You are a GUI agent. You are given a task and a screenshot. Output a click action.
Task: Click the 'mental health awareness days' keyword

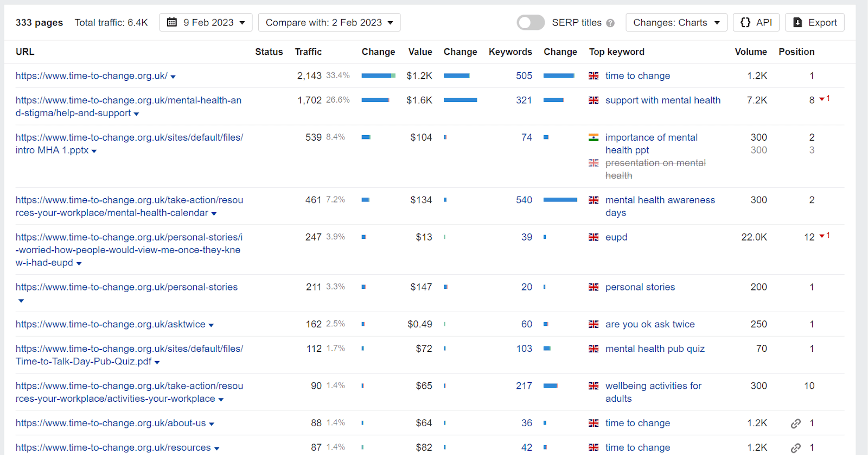coord(660,206)
